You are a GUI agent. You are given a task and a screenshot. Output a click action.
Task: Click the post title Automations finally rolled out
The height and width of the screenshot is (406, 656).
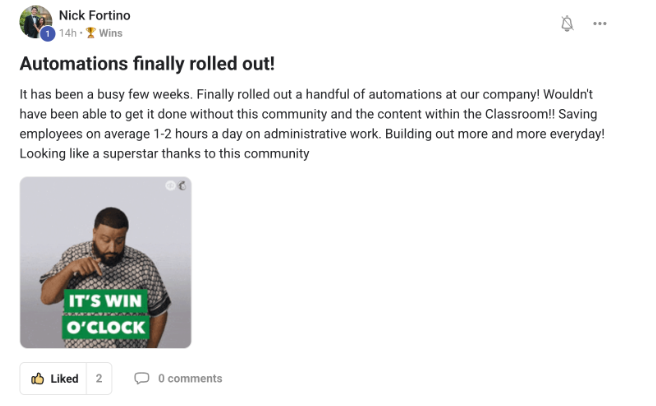147,64
